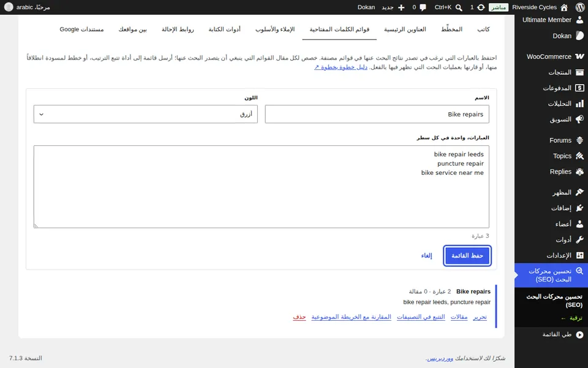Click the textarea resize handle corner
588x368 pixels.
pos(36,225)
